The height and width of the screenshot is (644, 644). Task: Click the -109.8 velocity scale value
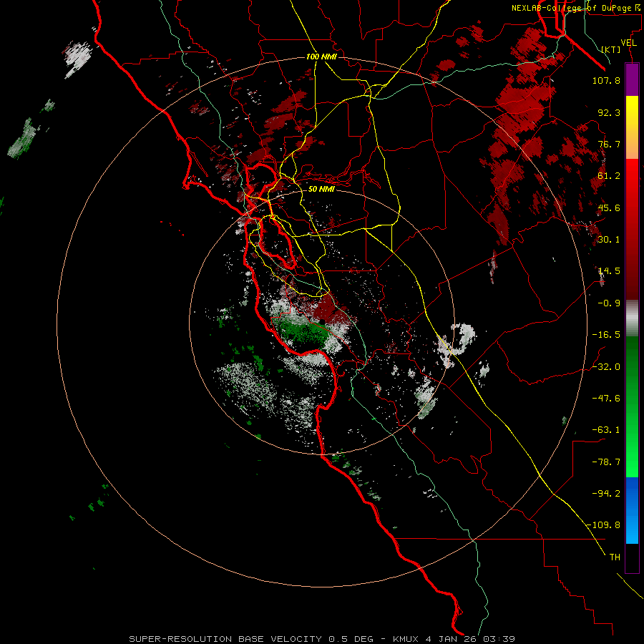(604, 525)
